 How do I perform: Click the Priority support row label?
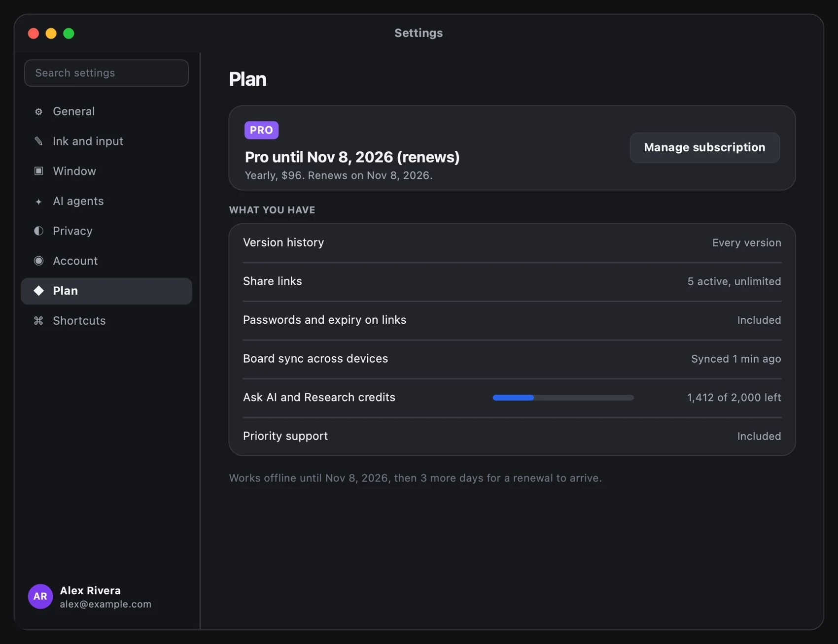tap(285, 436)
